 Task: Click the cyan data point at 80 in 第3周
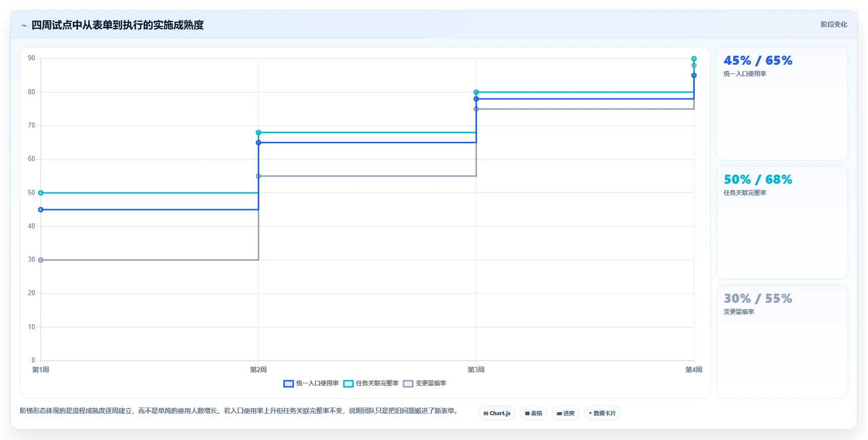(476, 92)
